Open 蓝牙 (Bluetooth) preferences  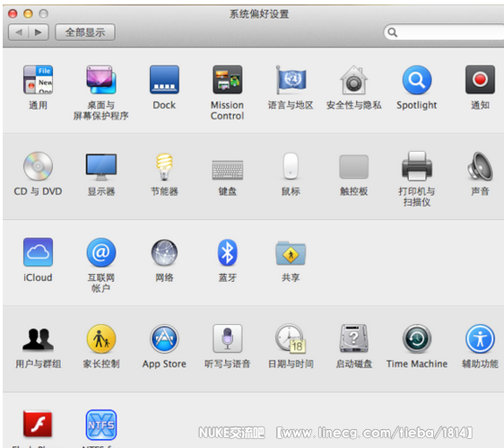point(227,252)
